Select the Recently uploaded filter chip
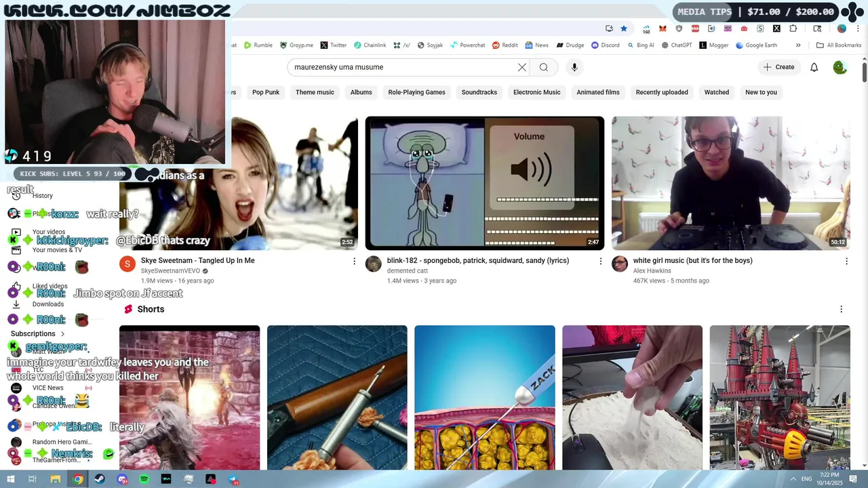 click(x=662, y=92)
